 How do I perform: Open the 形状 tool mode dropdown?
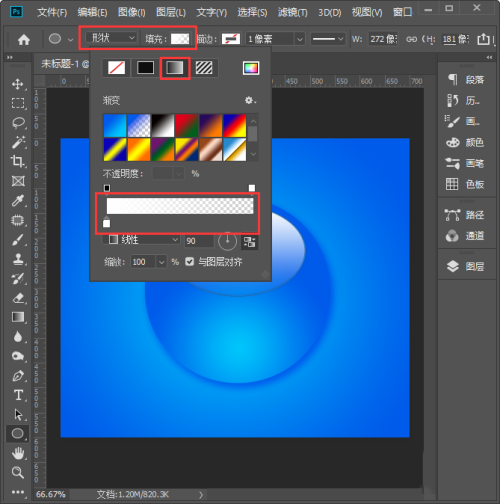[x=111, y=38]
